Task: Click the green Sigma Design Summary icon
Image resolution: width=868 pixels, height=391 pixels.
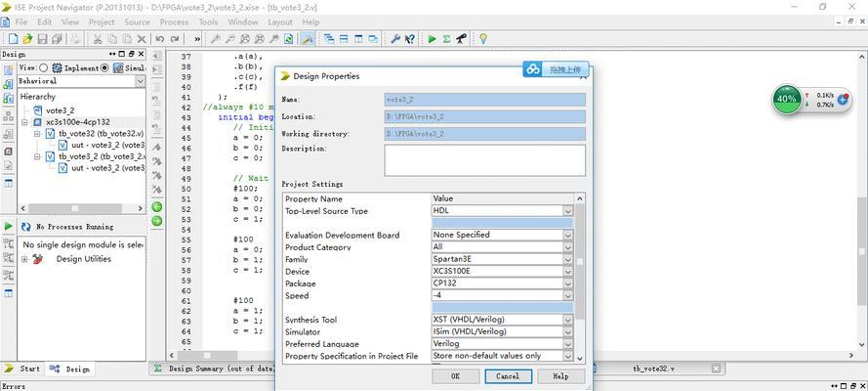Action: [447, 39]
